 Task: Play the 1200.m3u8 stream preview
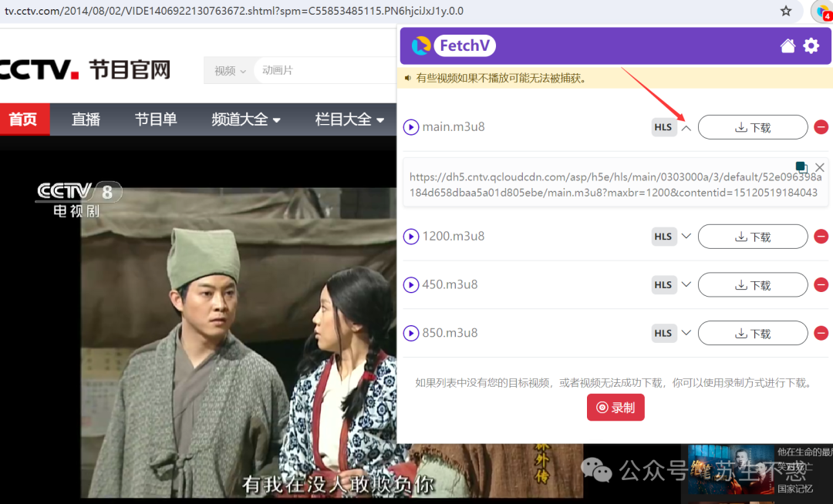410,237
